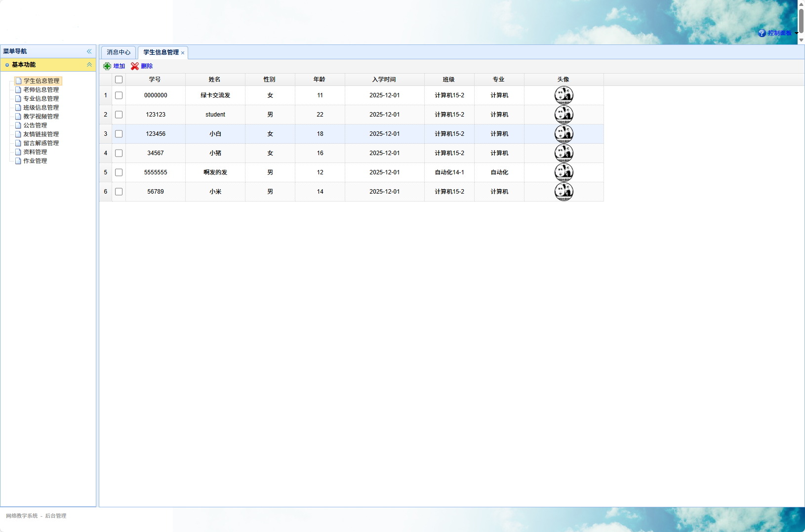Click the page icon beside 老师信息管理
Screen dimensions: 805x532
(x=18, y=90)
